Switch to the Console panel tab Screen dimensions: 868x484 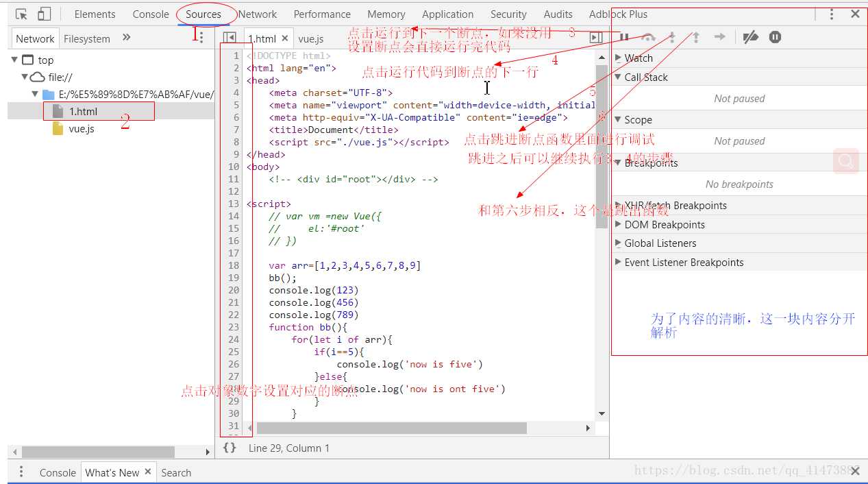pos(151,14)
